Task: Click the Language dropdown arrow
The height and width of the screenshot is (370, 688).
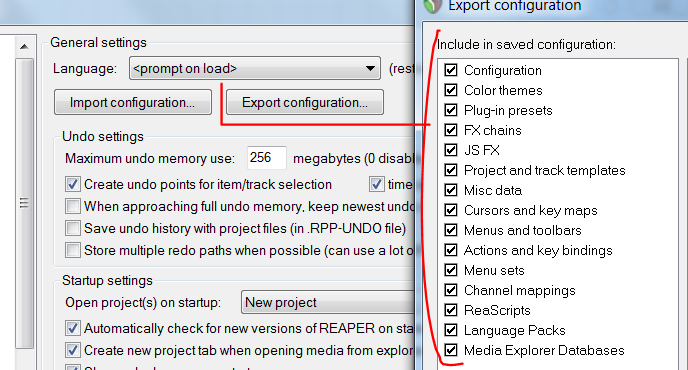Action: [x=370, y=68]
